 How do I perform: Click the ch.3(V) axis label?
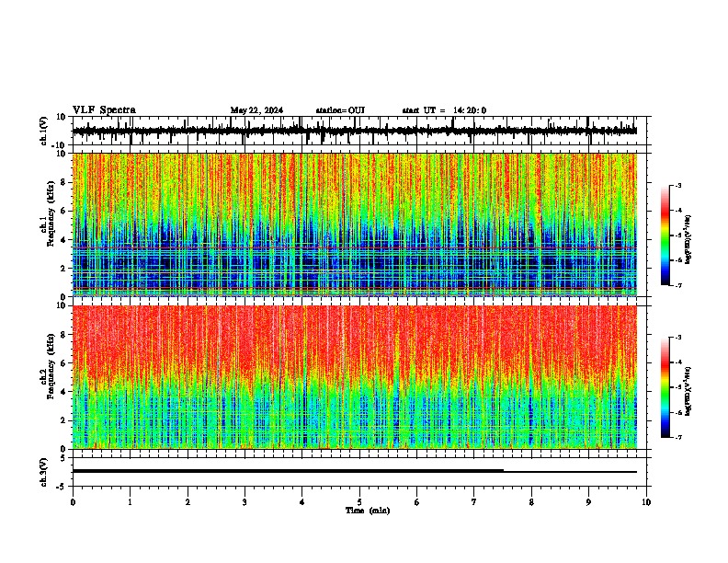[44, 472]
